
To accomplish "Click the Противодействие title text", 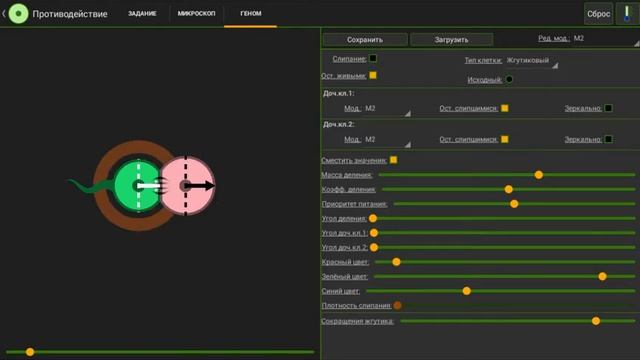I will click(x=70, y=14).
